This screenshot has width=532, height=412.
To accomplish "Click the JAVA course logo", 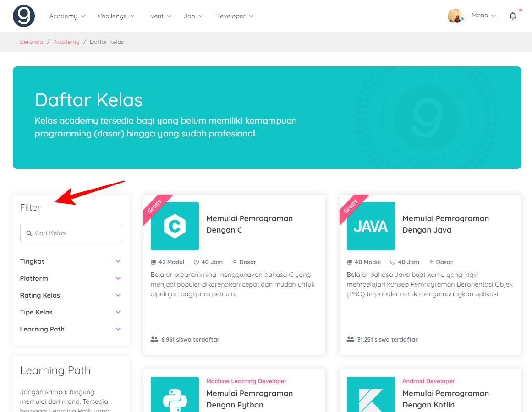I will pos(371,226).
